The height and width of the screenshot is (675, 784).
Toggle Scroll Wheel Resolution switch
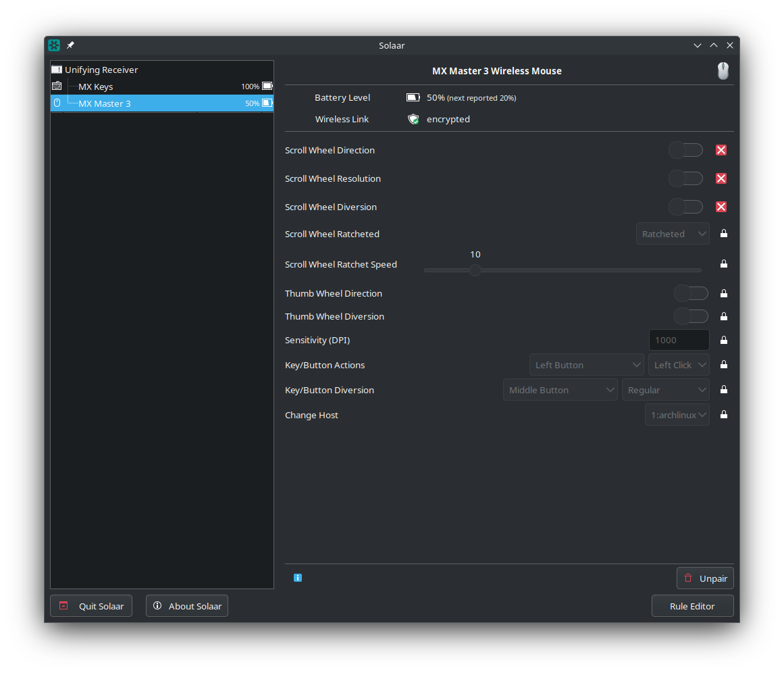click(x=685, y=178)
